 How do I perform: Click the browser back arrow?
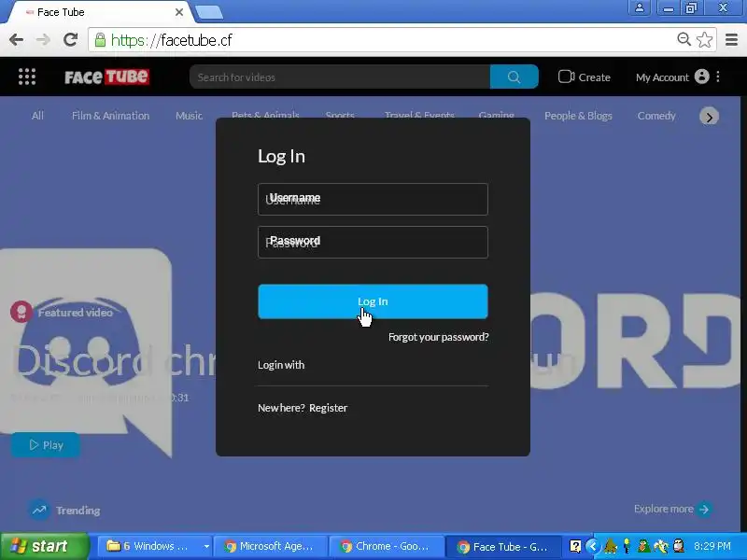[x=16, y=39]
